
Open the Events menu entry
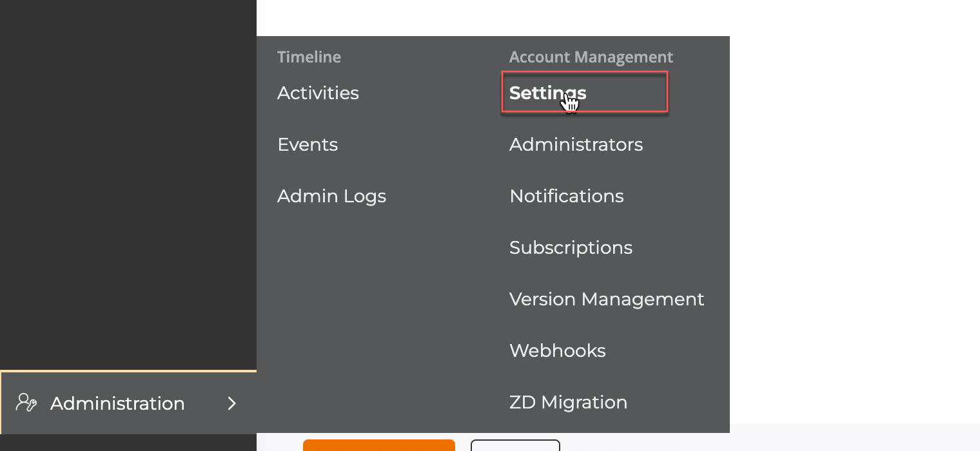pos(308,144)
